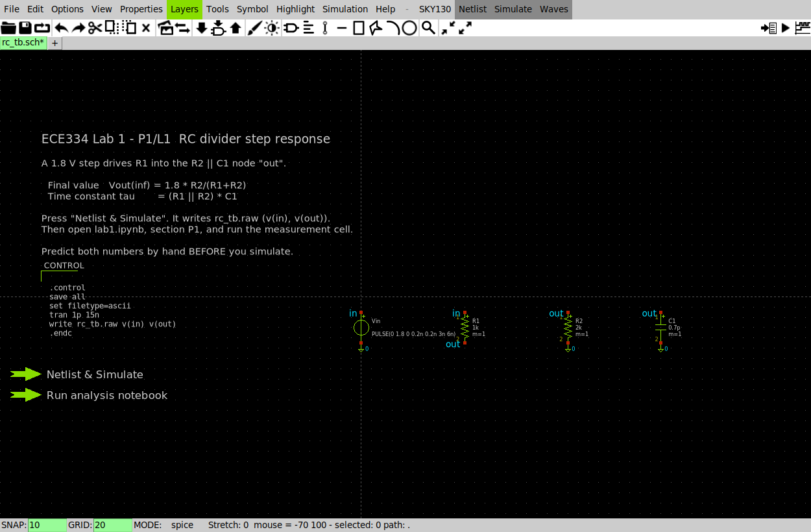This screenshot has width=811, height=532.
Task: Click the Redo arrow icon
Action: [78, 28]
